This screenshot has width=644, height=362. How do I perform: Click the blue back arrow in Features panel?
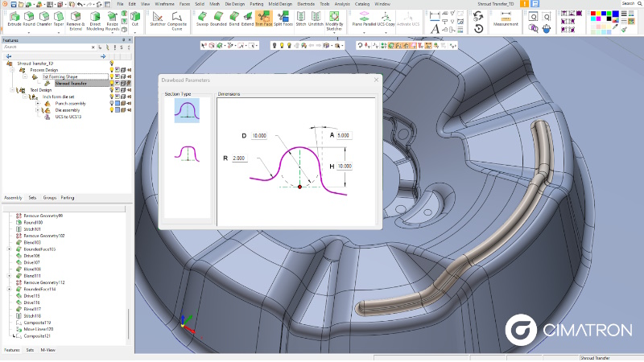(9, 56)
